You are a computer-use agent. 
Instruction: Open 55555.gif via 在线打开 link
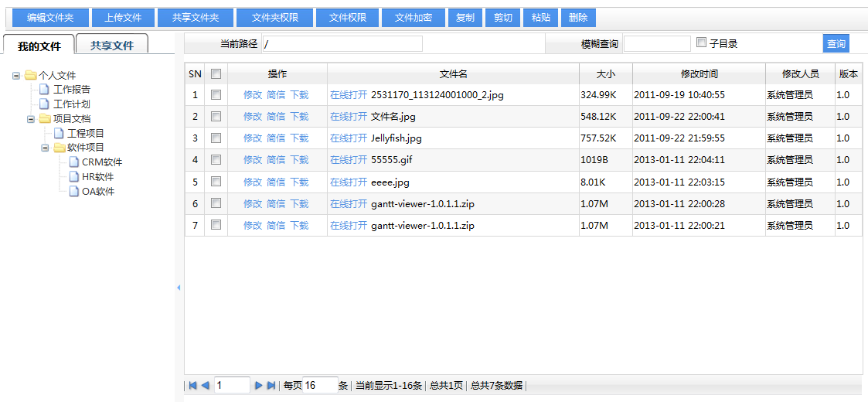pos(348,160)
